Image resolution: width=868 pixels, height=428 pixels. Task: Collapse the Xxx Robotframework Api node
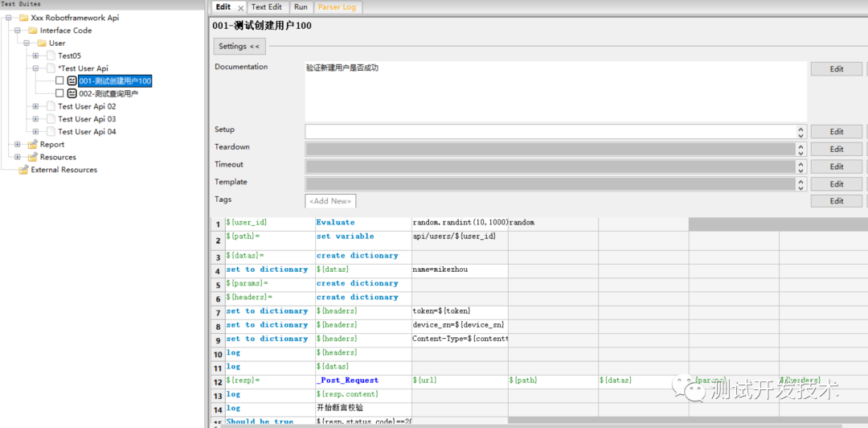pos(8,18)
